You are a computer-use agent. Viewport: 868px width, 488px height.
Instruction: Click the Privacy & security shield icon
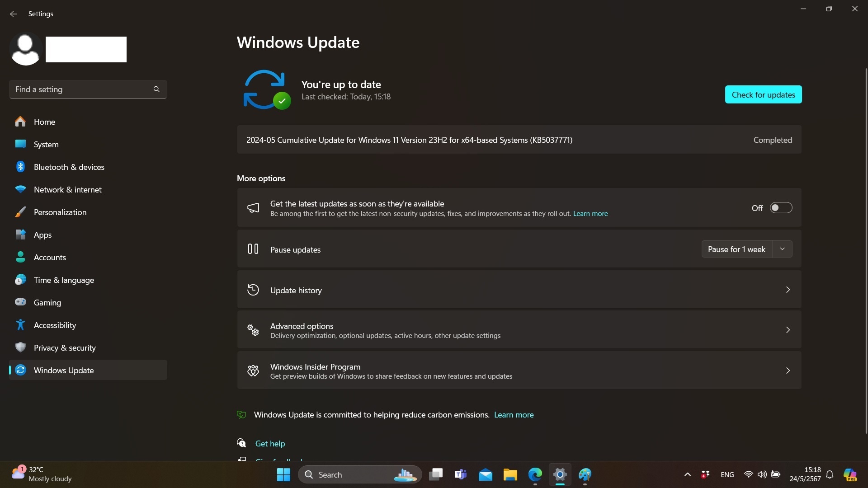click(20, 347)
